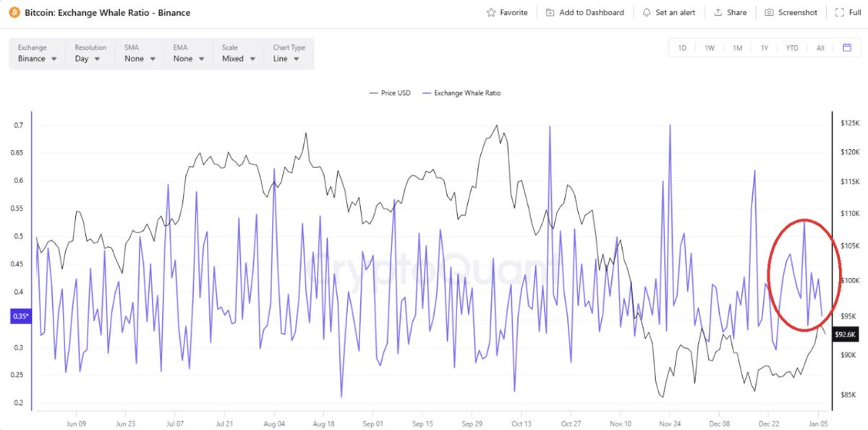Open the Exchange Binance dropdown
This screenshot has height=430, width=868.
(38, 54)
